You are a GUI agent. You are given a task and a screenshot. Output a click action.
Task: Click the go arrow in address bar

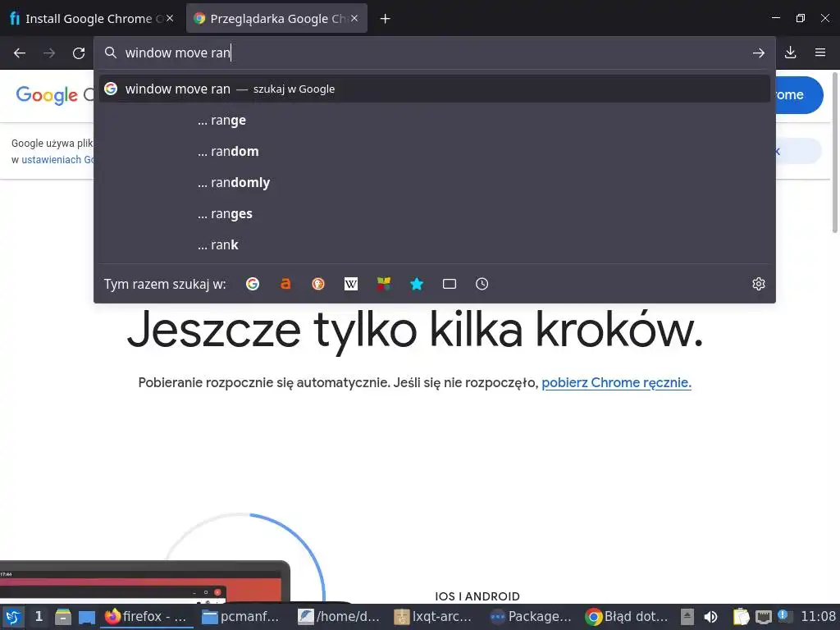click(x=759, y=53)
